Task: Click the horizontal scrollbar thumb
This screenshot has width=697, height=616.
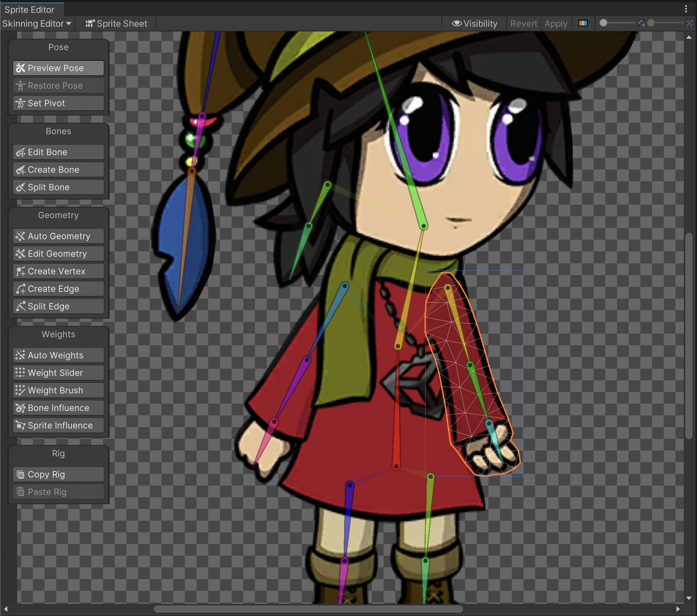Action: (x=308, y=609)
